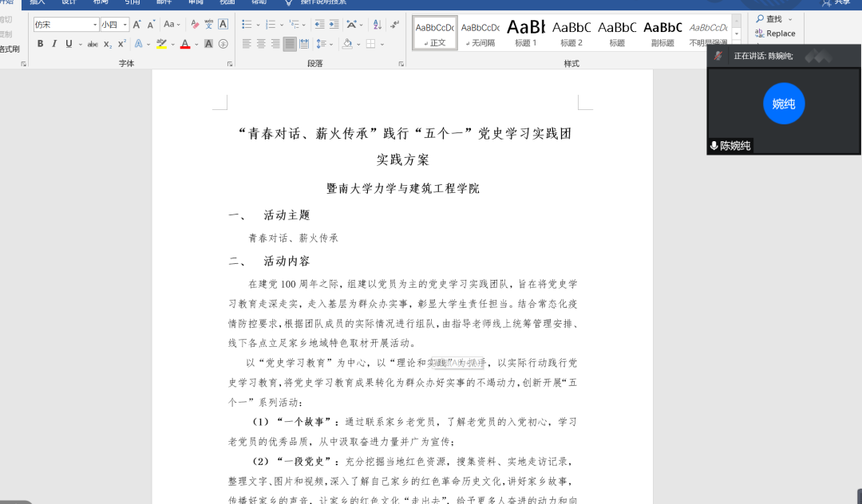Apply the 标题 2 style
Screen dimensions: 862x504
[x=571, y=33]
